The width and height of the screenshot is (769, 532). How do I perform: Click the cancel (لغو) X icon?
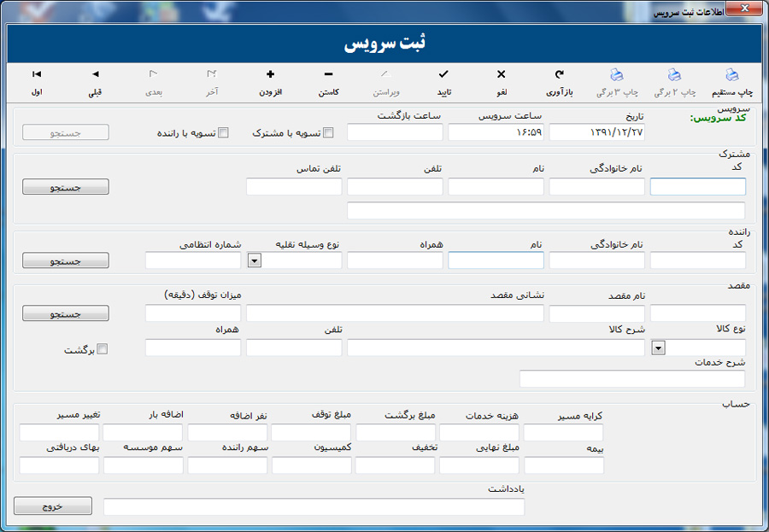click(x=501, y=74)
